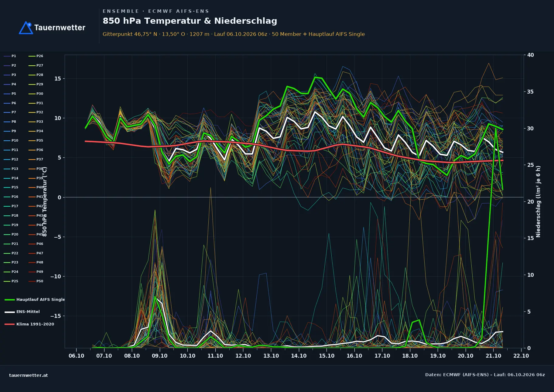Click the chart title 850 hPa Temperatur & Niederschlag
The height and width of the screenshot is (392, 554).
pyautogui.click(x=190, y=21)
